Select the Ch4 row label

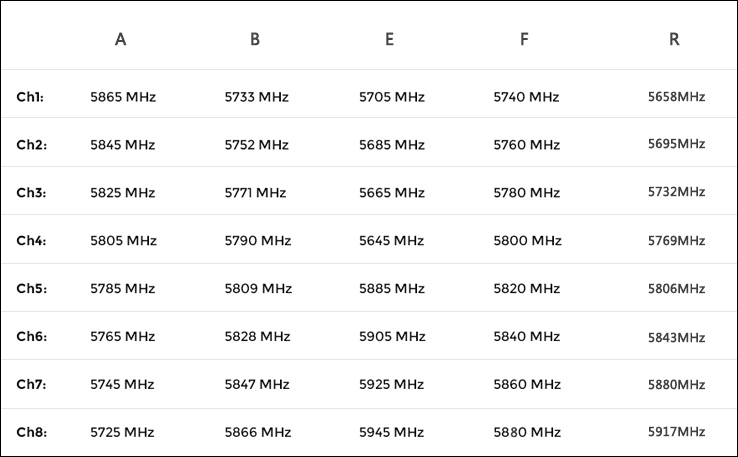[31, 241]
